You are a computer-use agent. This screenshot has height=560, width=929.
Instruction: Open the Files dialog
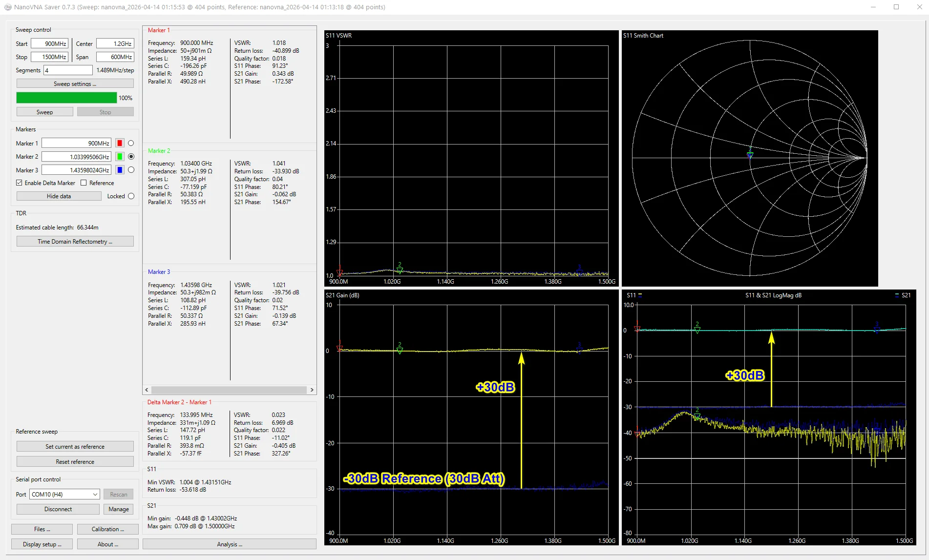click(42, 529)
